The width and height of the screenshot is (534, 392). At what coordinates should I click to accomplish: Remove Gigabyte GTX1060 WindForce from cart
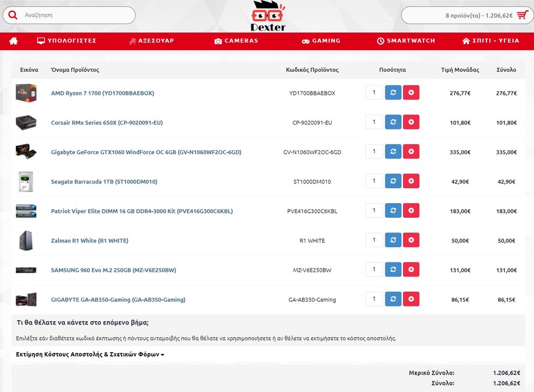pos(411,151)
